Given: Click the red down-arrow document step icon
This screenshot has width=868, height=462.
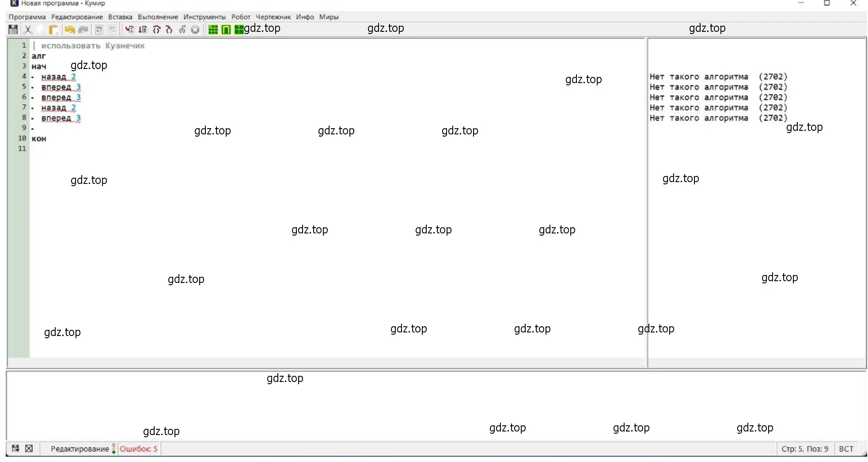Looking at the screenshot, I should [143, 30].
